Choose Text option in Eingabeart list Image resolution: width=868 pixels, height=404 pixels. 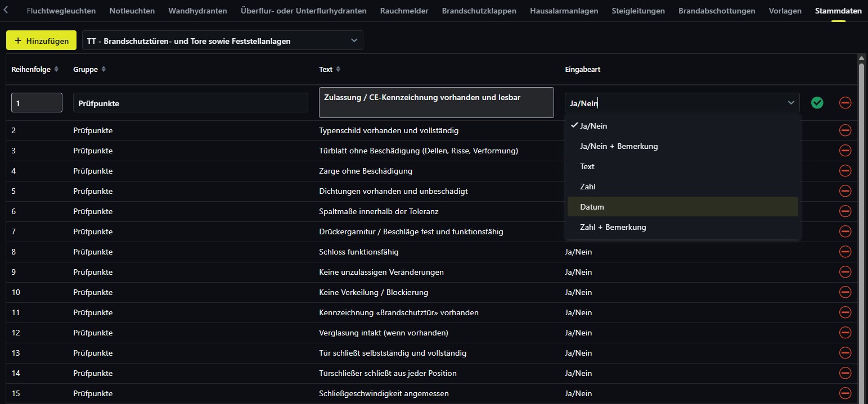[683, 166]
